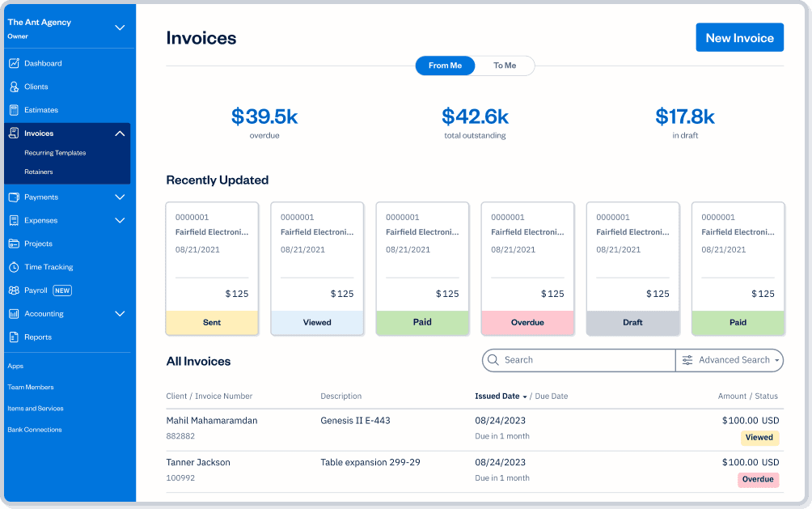Click the Advanced Search filter sliders icon
This screenshot has width=812, height=509.
tap(687, 360)
